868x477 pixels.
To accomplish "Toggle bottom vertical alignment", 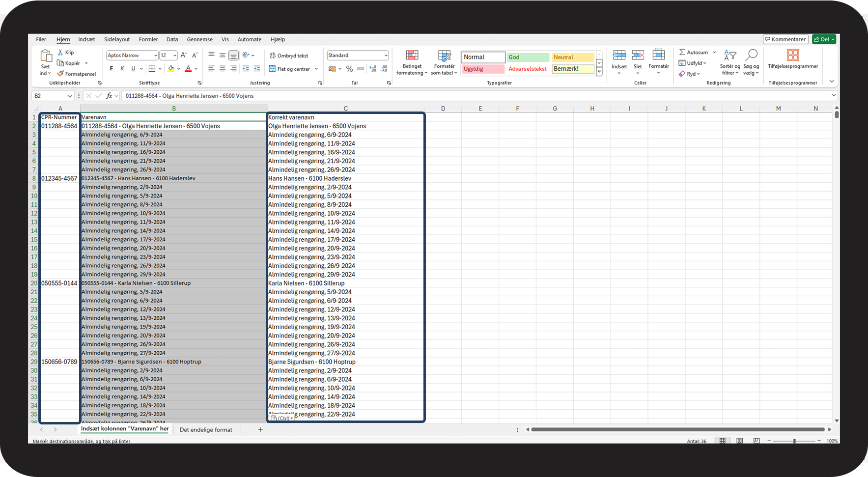I will pos(233,56).
